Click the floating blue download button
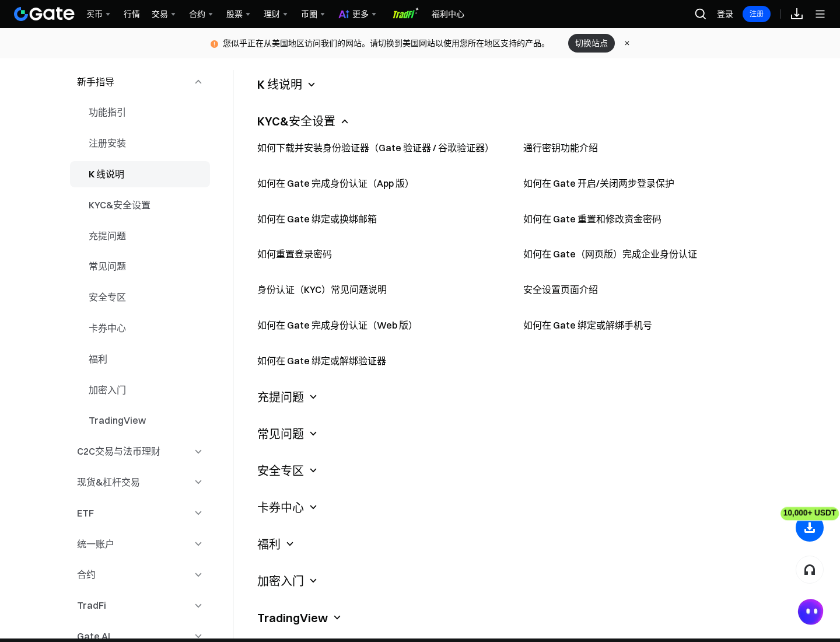The height and width of the screenshot is (642, 840). click(810, 528)
